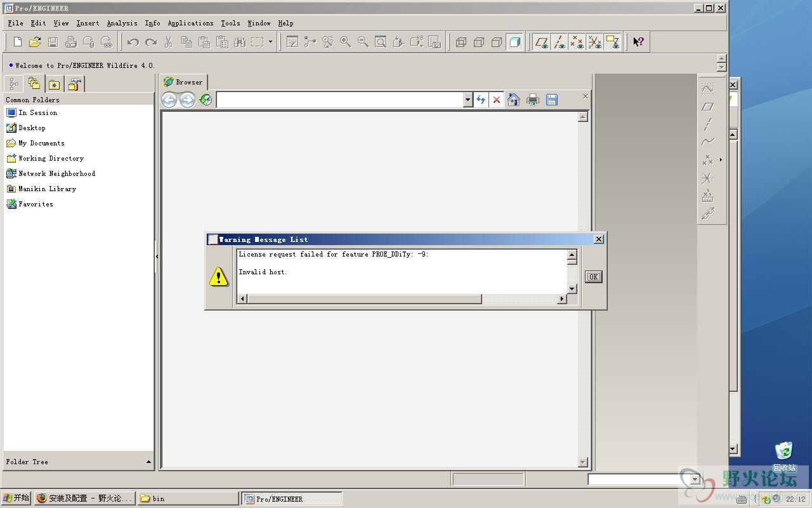The height and width of the screenshot is (508, 812).
Task: Select No Hidden display style icon
Action: tap(497, 42)
